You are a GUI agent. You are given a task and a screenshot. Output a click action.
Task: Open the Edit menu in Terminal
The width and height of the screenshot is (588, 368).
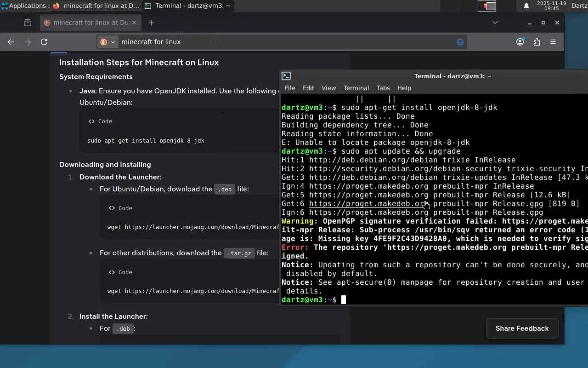(308, 88)
